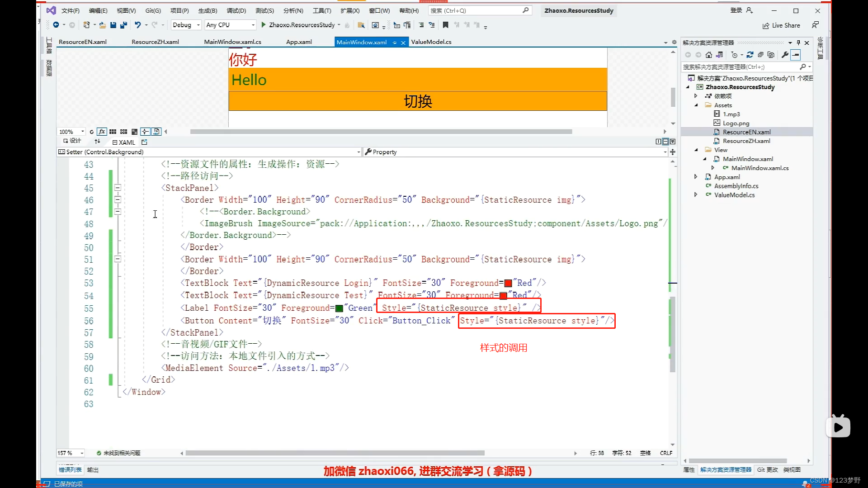Open the 文件(F) menu
Screen dimensions: 868x488
coord(70,10)
